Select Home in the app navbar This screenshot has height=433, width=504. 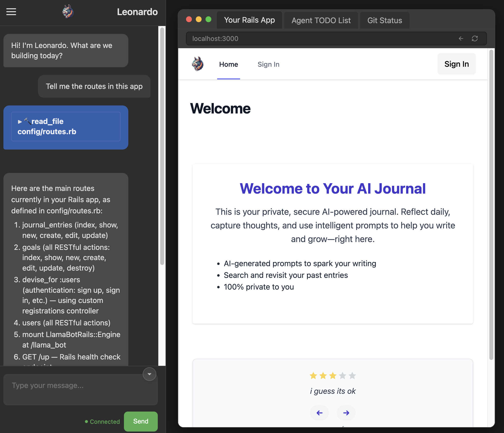(x=228, y=64)
